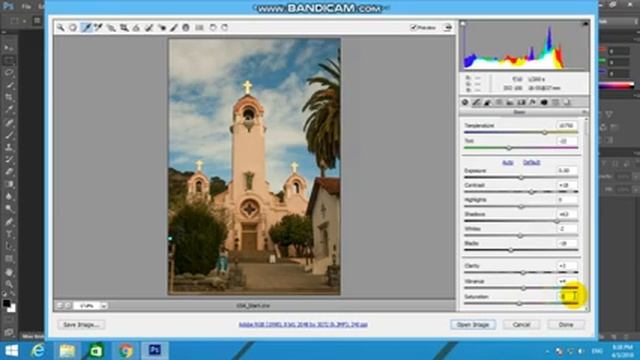
Task: Select the Red Eye Removal tool
Action: (x=162, y=27)
